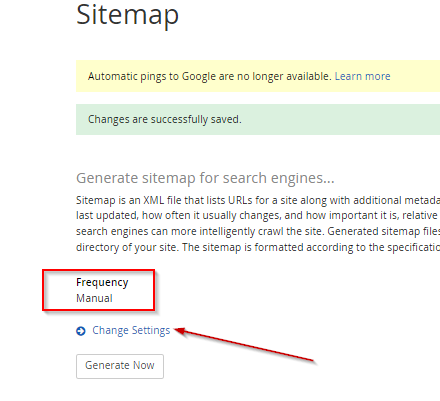Click the description line starting 'search engines can'

click(258, 231)
